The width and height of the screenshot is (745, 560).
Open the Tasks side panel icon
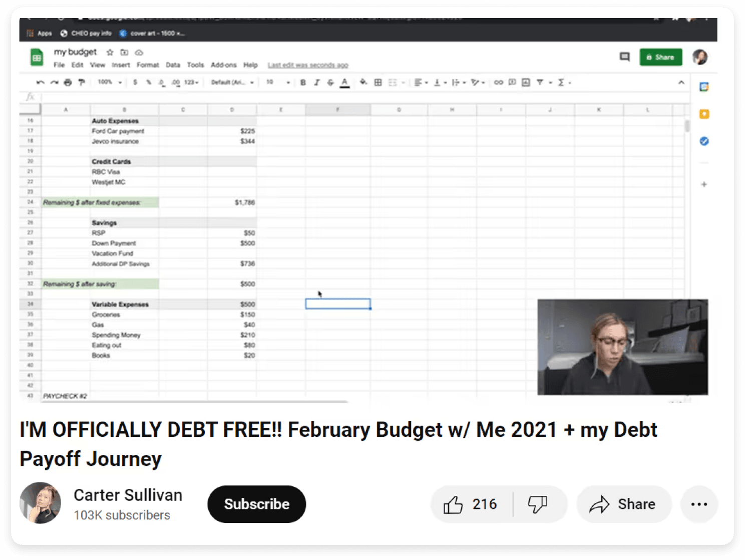click(704, 141)
